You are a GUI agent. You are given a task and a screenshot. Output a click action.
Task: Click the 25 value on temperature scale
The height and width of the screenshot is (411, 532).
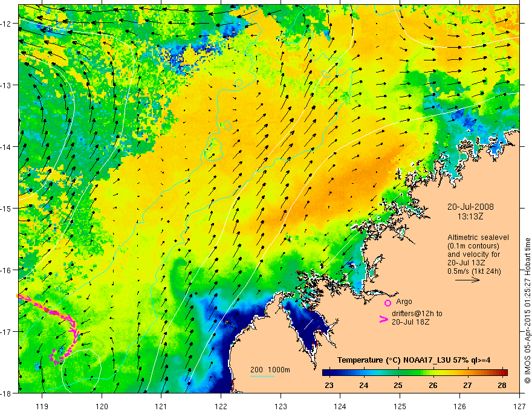(x=398, y=385)
